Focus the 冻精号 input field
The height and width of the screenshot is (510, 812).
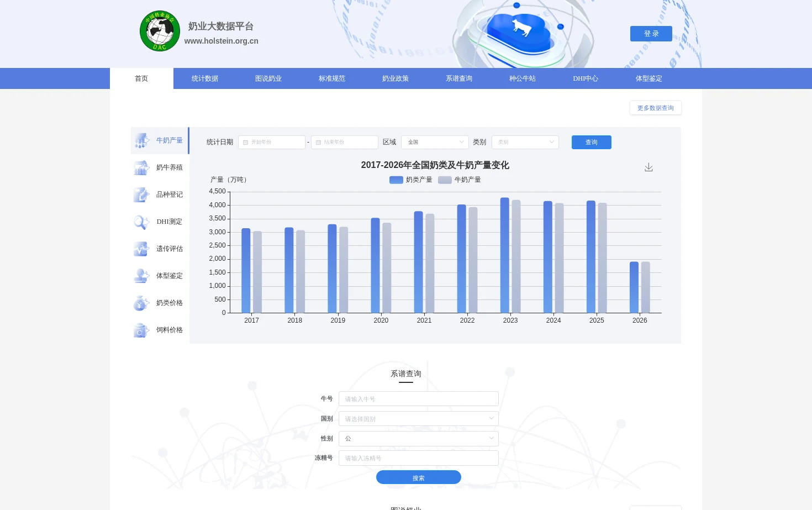419,458
